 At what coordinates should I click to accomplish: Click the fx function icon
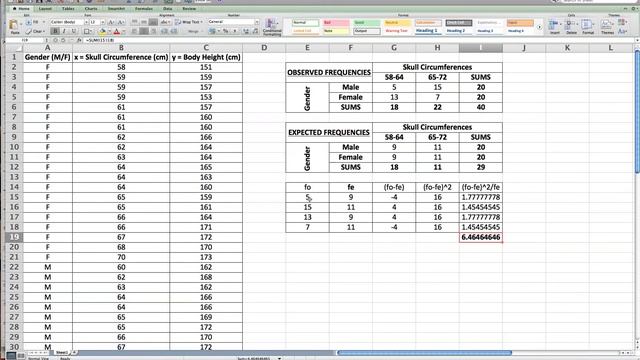point(79,40)
